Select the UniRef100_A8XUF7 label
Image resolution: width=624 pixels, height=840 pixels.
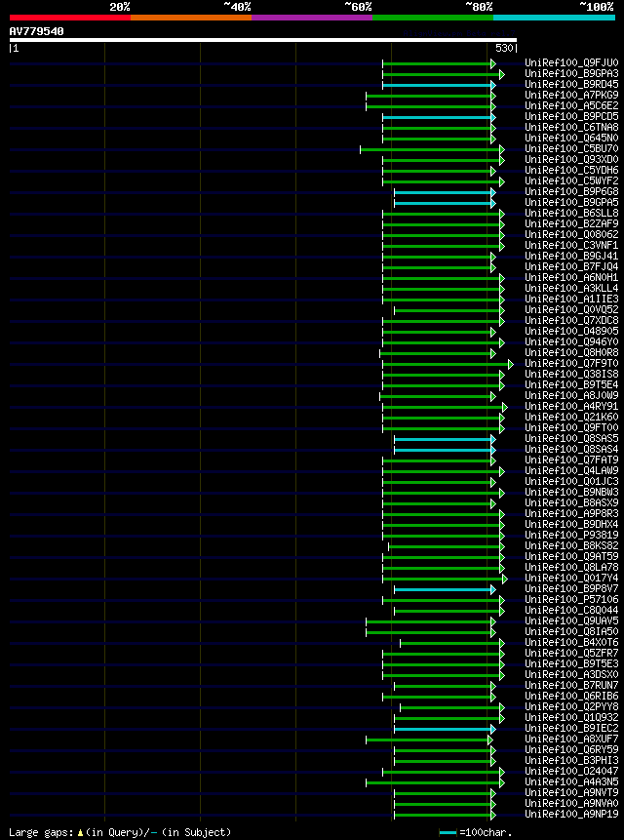(571, 739)
